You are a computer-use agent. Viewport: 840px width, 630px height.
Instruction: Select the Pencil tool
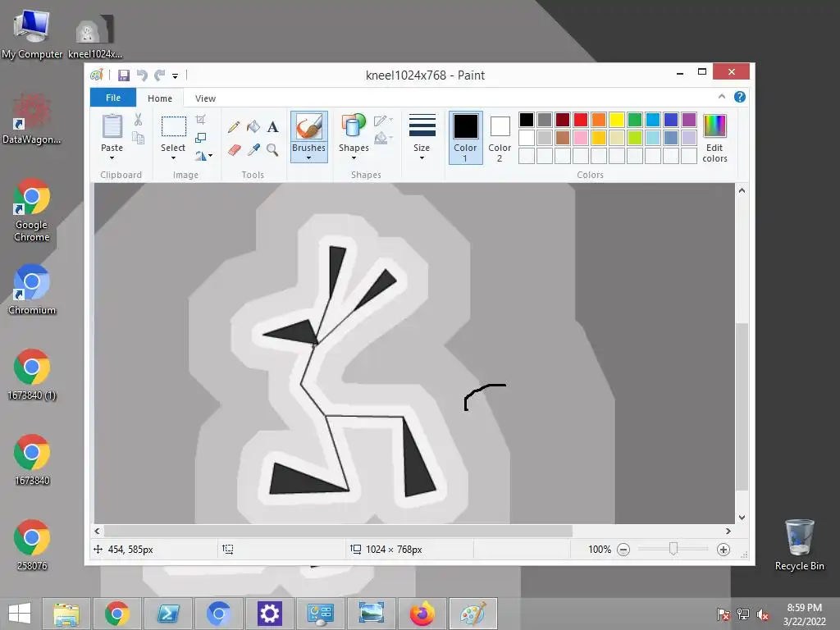tap(234, 127)
